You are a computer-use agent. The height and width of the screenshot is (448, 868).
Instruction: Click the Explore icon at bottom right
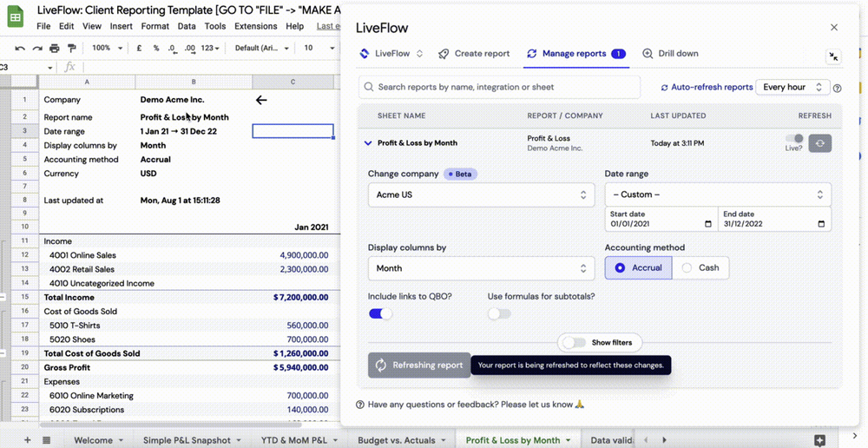tap(820, 439)
